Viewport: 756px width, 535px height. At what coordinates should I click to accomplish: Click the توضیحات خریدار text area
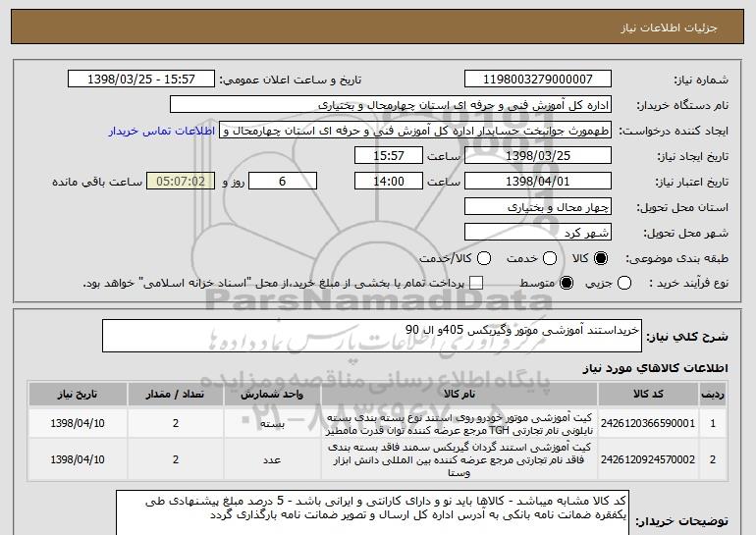pyautogui.click(x=372, y=513)
